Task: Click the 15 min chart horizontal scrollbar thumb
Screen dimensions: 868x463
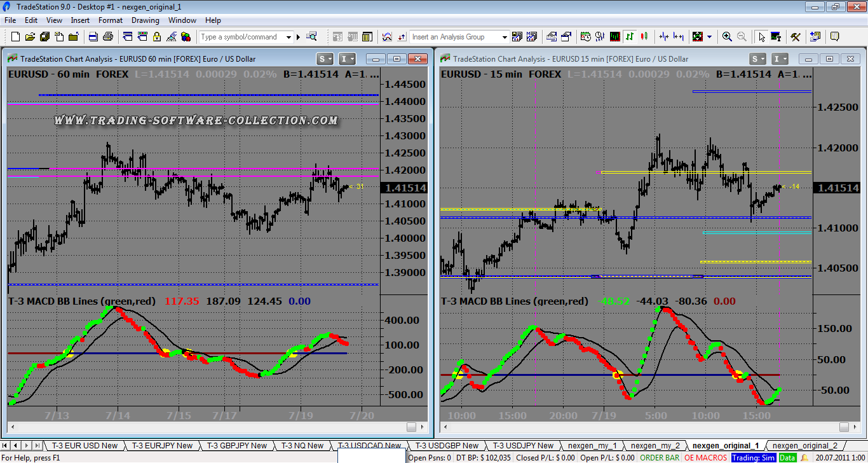Action: 844,427
